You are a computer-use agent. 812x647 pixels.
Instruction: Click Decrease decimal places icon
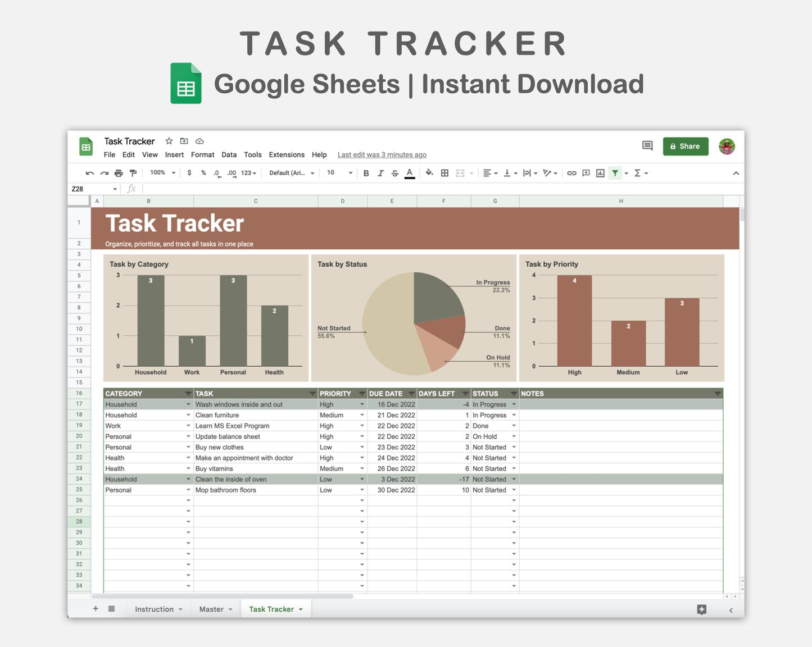coord(217,173)
